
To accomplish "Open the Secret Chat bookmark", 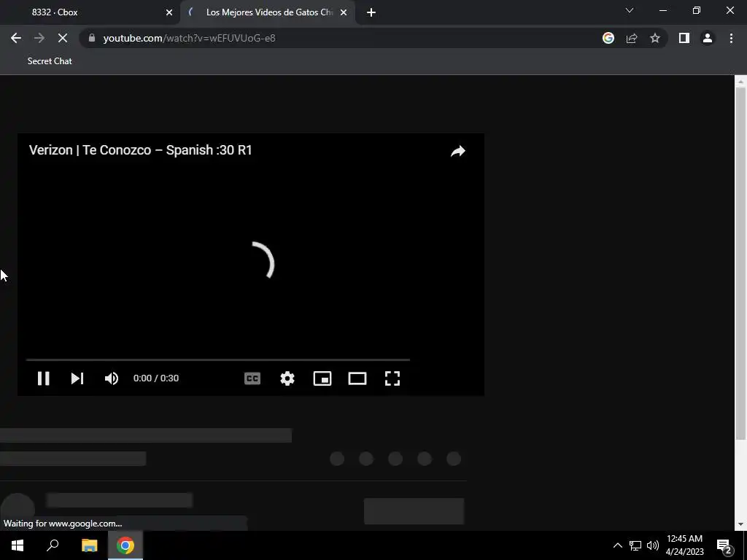I will pyautogui.click(x=50, y=61).
